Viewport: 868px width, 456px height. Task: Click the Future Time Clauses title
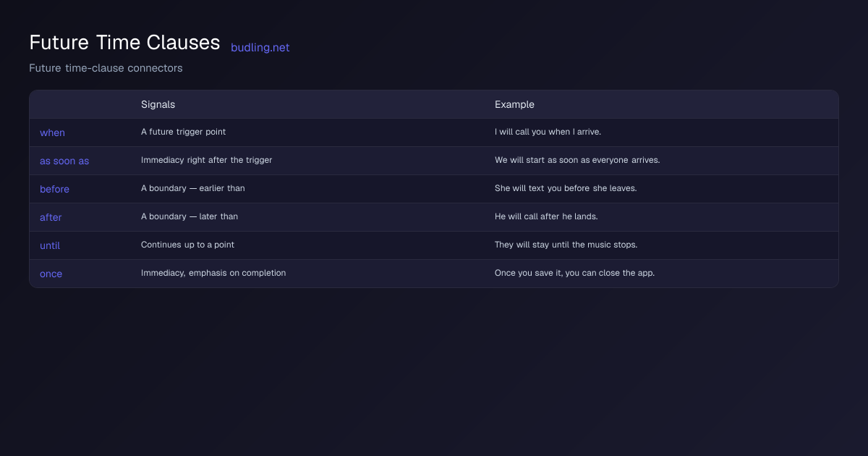click(x=124, y=43)
